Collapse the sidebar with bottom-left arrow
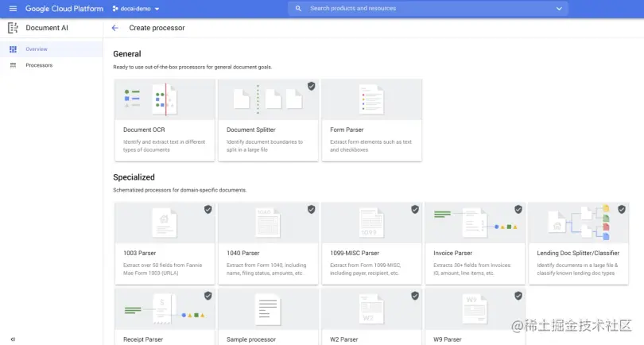The height and width of the screenshot is (345, 644). pos(13,339)
